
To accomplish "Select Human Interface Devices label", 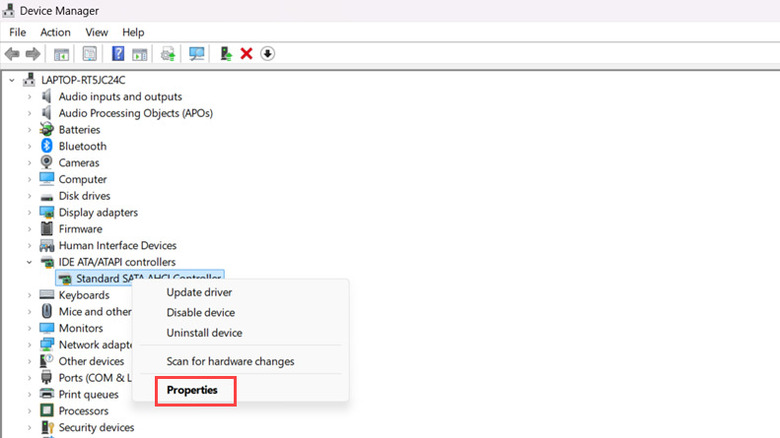I will point(117,245).
